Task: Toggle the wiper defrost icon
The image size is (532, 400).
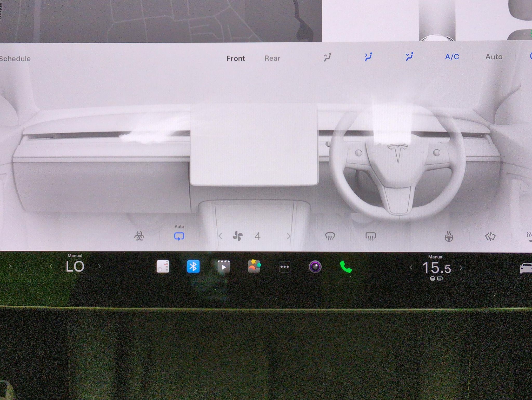Action: tap(490, 237)
